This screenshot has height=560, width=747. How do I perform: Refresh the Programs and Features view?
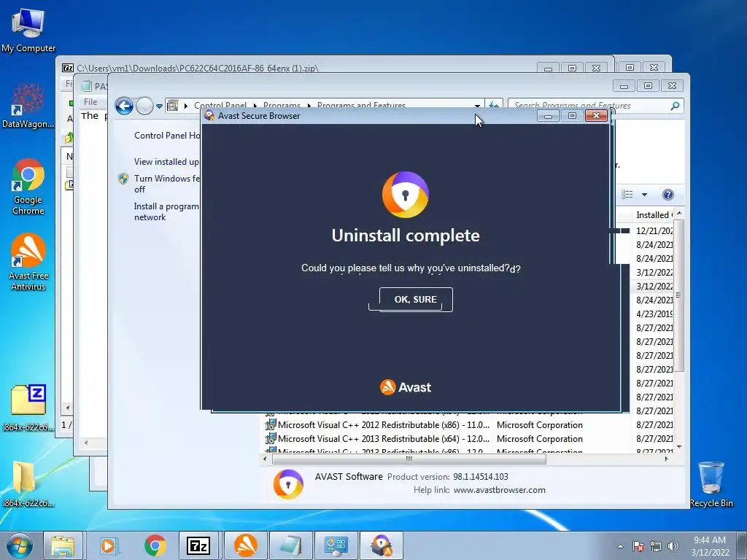[x=494, y=105]
